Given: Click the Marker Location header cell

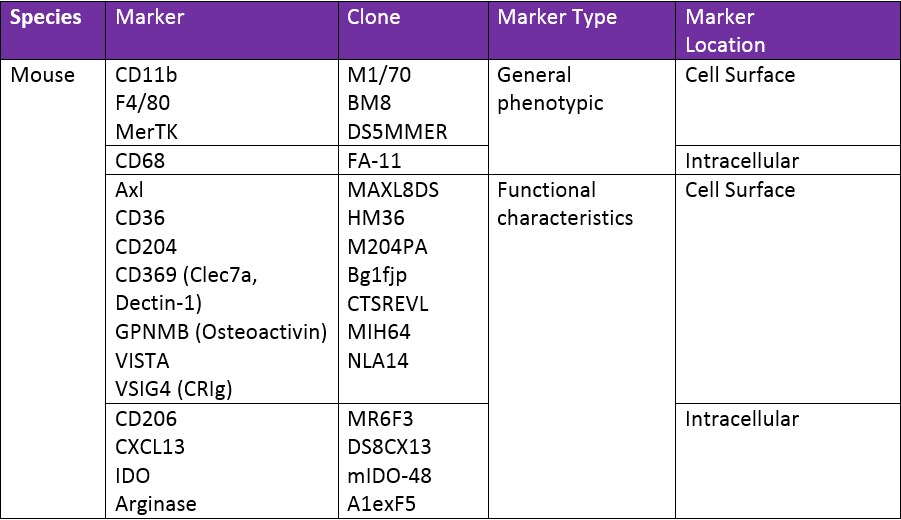Looking at the screenshot, I should (x=725, y=31).
